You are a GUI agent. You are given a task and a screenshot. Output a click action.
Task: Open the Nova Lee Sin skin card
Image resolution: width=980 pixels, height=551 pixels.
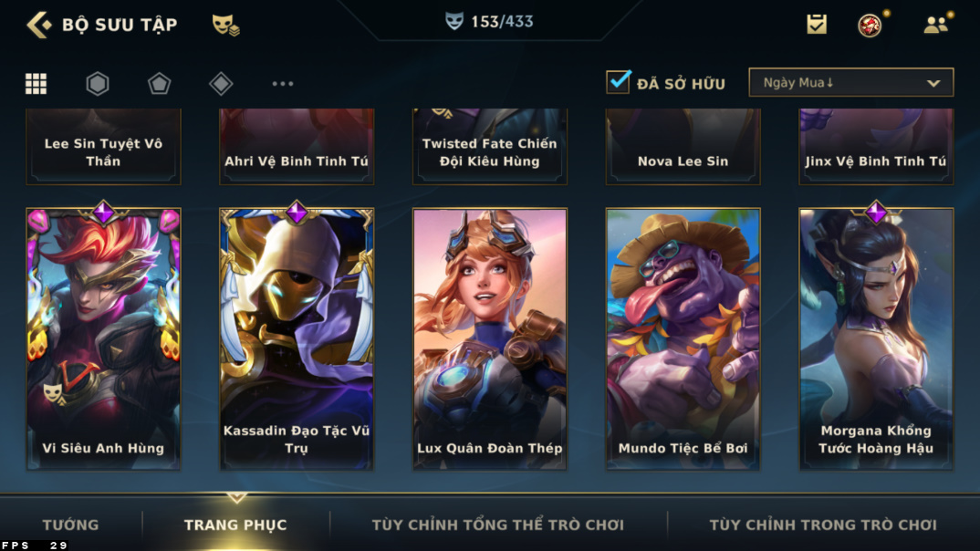(x=683, y=146)
